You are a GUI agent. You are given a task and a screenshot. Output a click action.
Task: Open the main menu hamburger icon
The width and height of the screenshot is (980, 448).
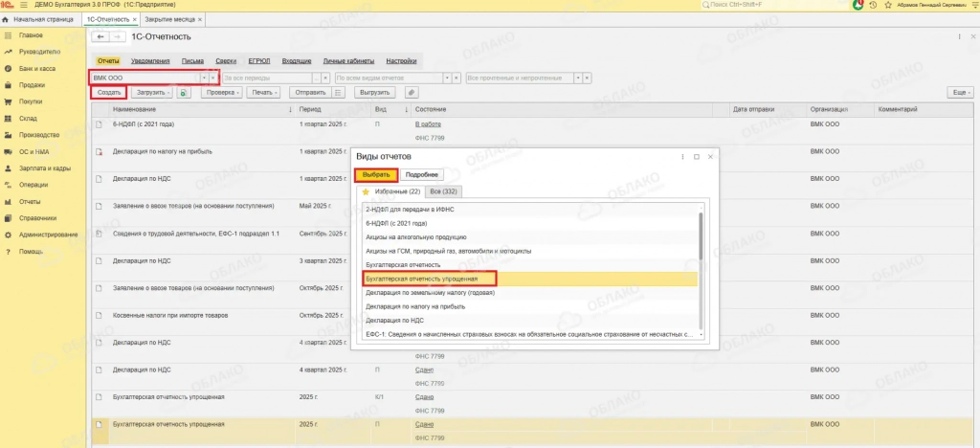[24, 5]
